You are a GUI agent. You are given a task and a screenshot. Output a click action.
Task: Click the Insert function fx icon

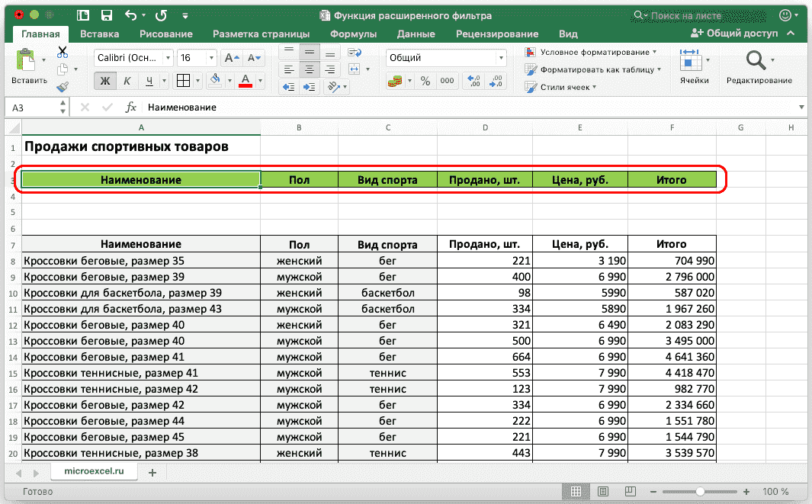pos(131,108)
